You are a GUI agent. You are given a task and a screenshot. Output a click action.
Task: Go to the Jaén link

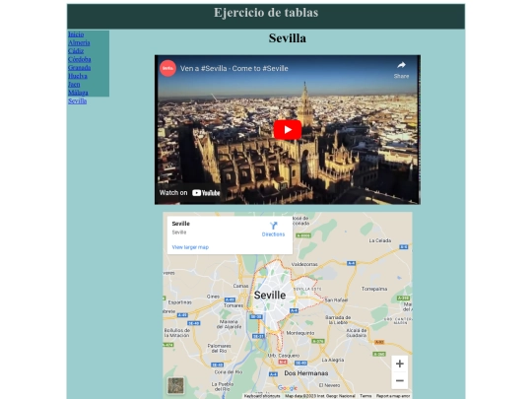[x=74, y=84]
